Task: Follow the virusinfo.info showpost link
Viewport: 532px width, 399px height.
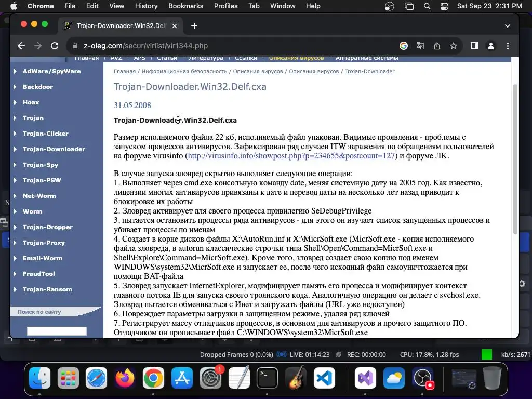Action: pyautogui.click(x=291, y=156)
